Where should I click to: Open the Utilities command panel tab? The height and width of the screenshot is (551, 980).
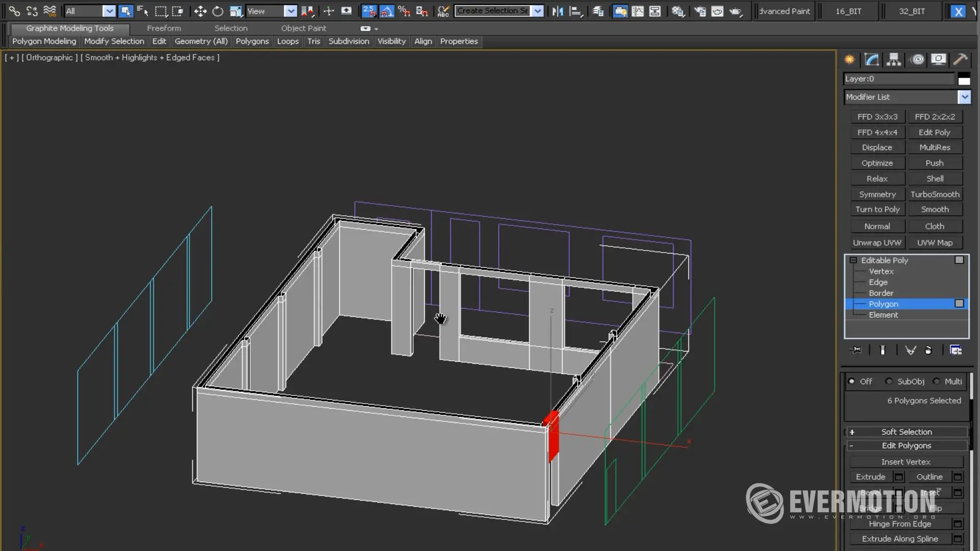960,60
